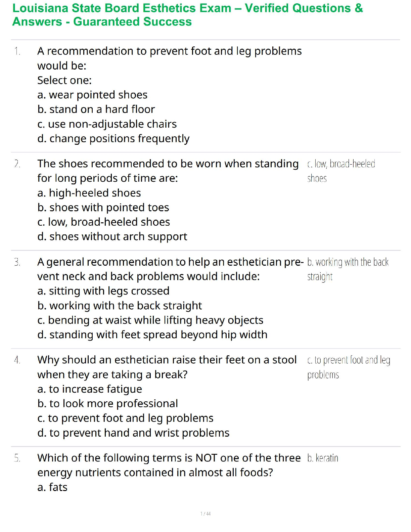This screenshot has height=532, width=411.
Task: Choose 'c. bending at waist while lifting heavy objects'
Action: [x=150, y=320]
